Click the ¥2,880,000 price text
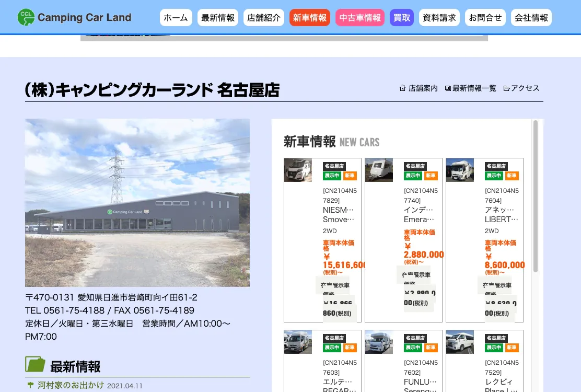 [424, 251]
